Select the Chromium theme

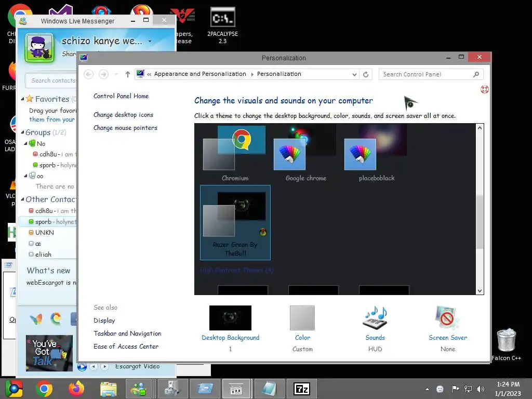click(235, 154)
